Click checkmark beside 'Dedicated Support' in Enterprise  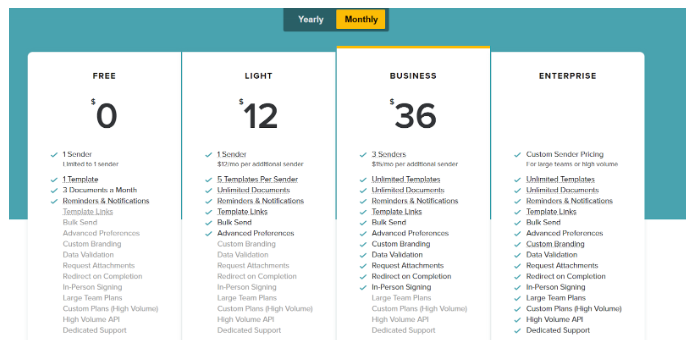pyautogui.click(x=517, y=331)
